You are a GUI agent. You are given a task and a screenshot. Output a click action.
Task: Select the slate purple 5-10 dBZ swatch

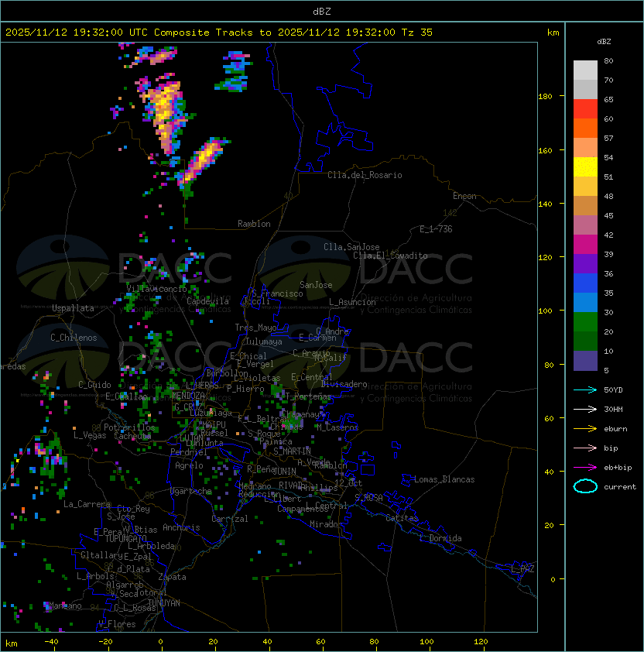585,361
